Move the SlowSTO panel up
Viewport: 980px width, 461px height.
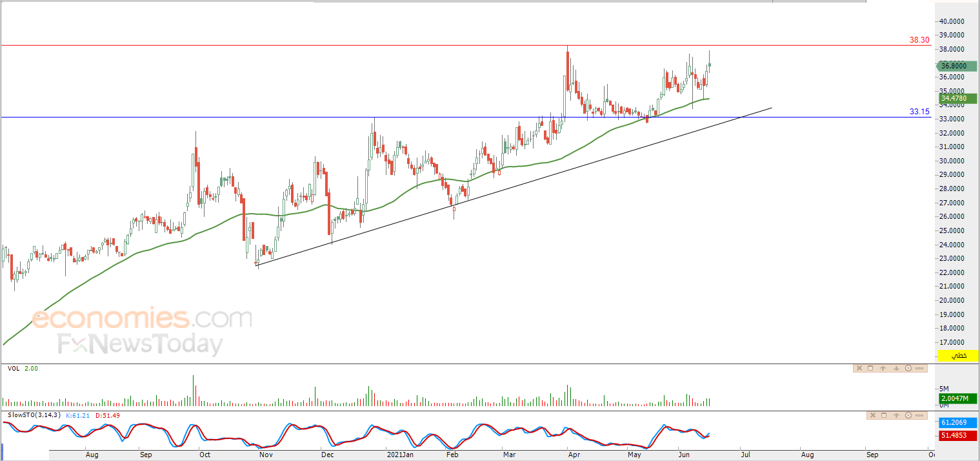click(896, 415)
